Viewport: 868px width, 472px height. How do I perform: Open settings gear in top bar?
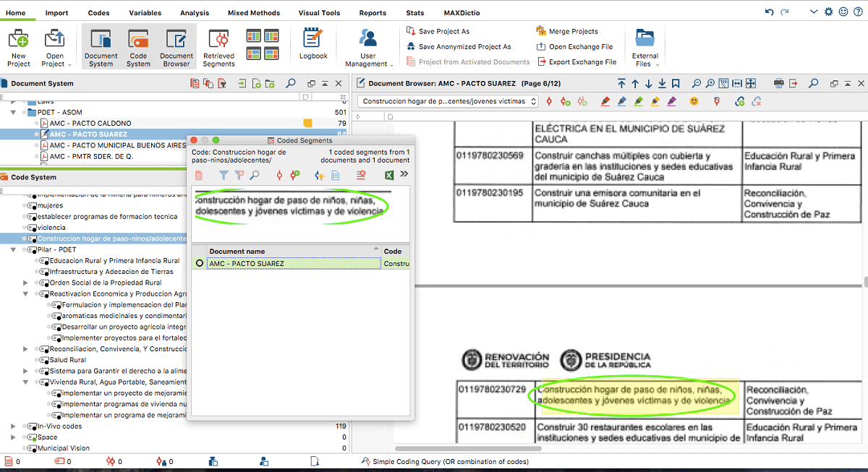829,12
